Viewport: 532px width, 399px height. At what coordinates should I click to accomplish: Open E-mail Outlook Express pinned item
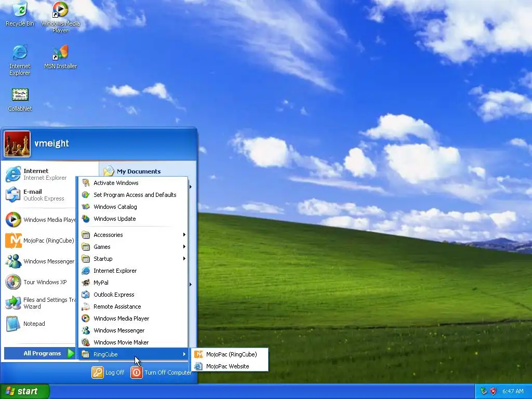tap(40, 195)
